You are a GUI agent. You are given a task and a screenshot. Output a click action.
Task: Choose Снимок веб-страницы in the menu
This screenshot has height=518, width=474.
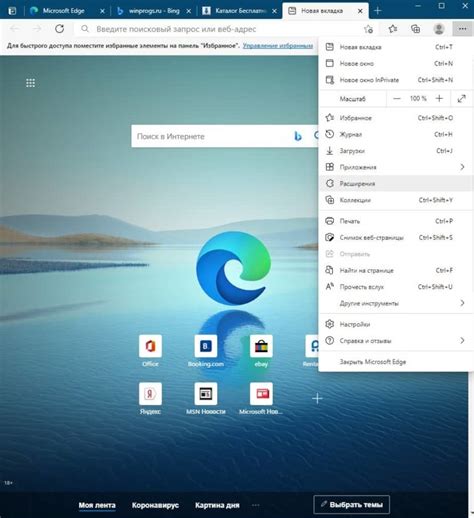pyautogui.click(x=396, y=237)
